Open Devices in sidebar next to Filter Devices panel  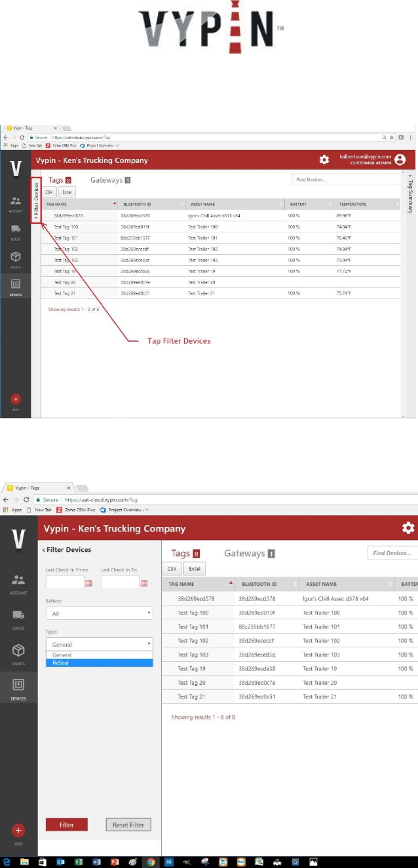pos(18,689)
